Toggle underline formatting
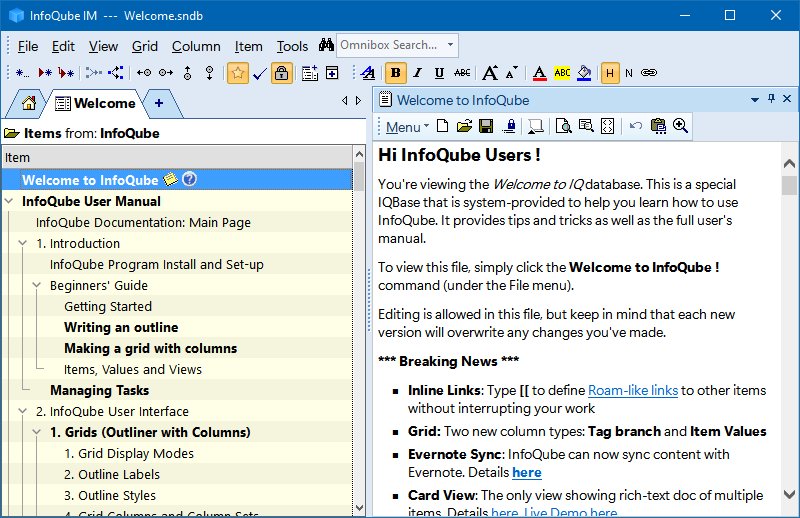The width and height of the screenshot is (800, 518). [439, 73]
